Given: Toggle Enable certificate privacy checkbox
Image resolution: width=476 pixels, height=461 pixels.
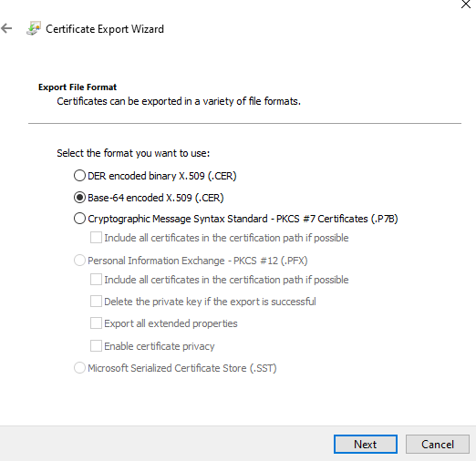Looking at the screenshot, I should point(96,346).
